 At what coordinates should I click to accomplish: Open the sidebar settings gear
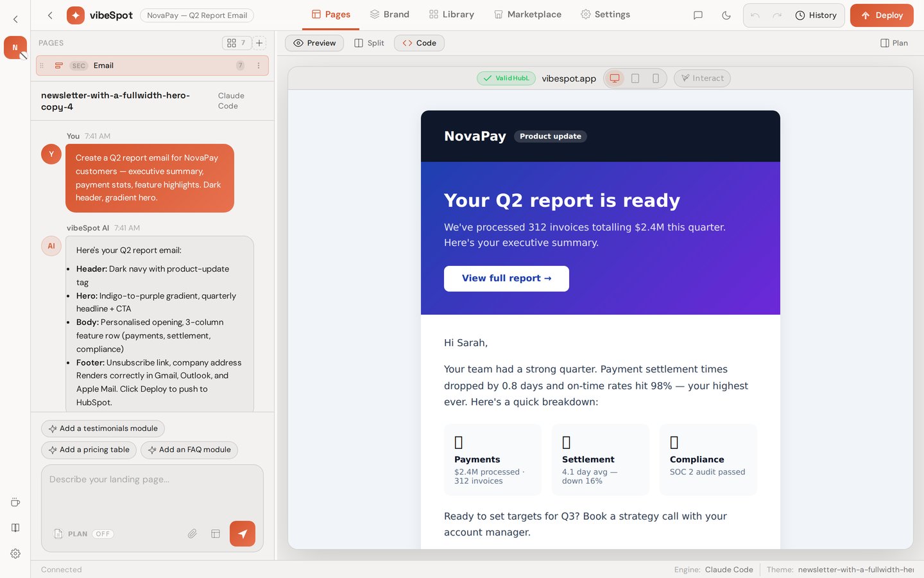[x=15, y=554]
